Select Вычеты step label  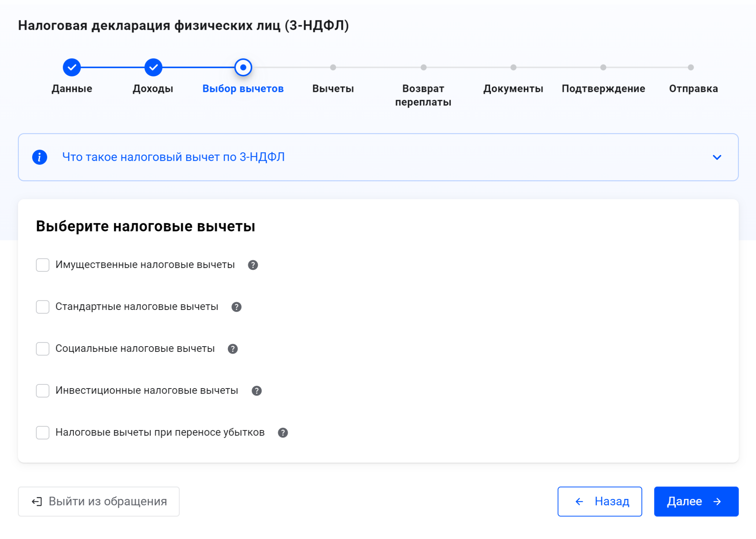point(333,89)
